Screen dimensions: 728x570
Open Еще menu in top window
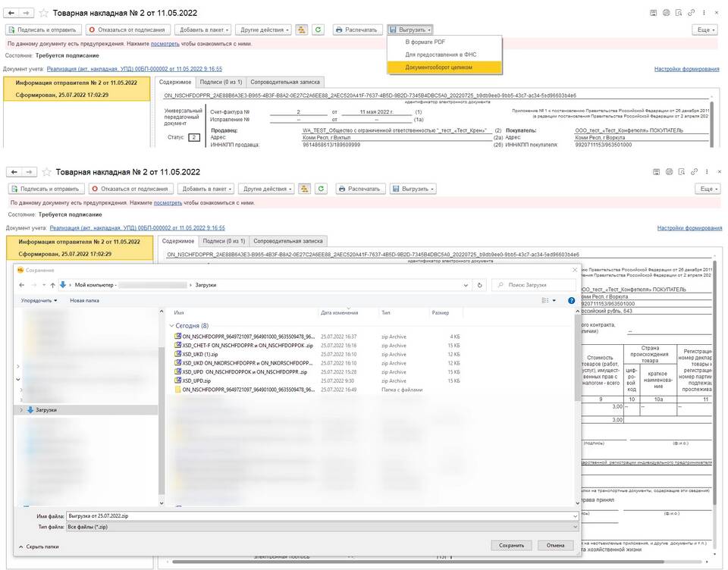tap(705, 30)
